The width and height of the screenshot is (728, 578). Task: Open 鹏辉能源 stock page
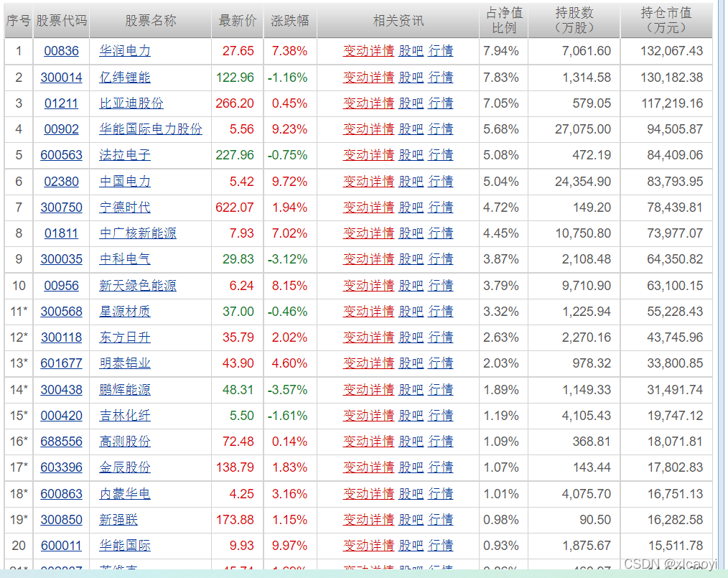125,389
